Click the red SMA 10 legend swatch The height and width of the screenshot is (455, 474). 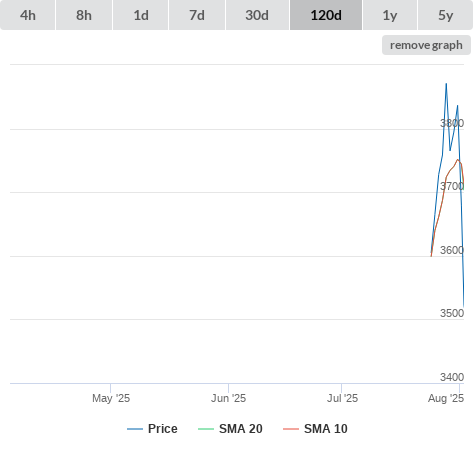[291, 429]
